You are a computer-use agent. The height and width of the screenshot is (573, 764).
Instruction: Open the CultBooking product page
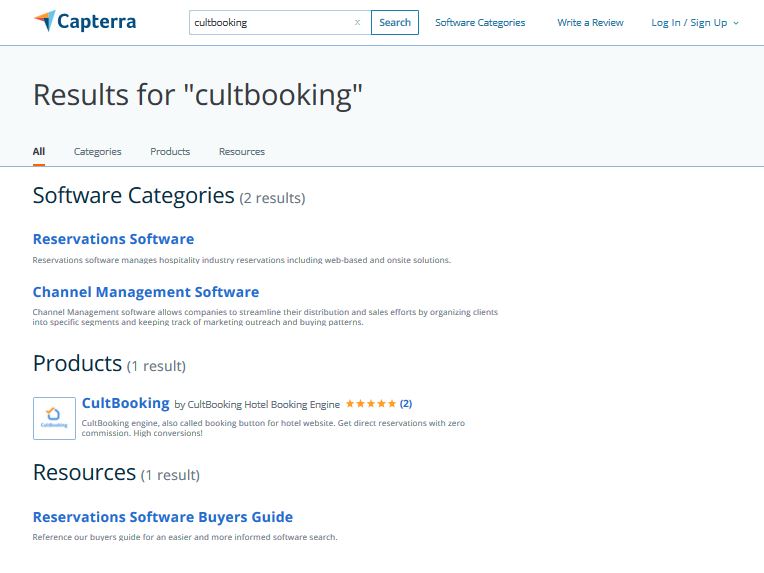coord(126,403)
